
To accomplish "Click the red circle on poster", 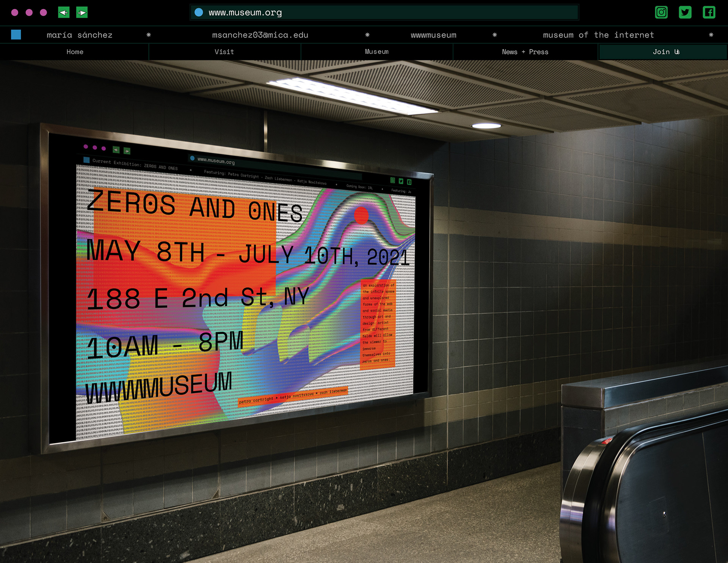I will coord(361,215).
